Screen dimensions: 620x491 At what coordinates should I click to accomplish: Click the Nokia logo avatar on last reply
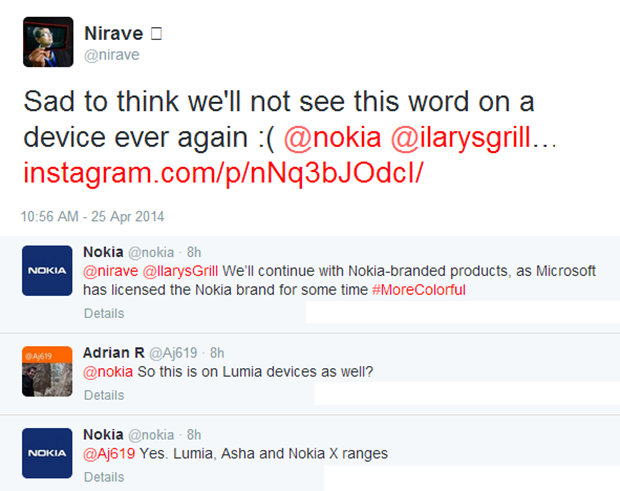[47, 453]
